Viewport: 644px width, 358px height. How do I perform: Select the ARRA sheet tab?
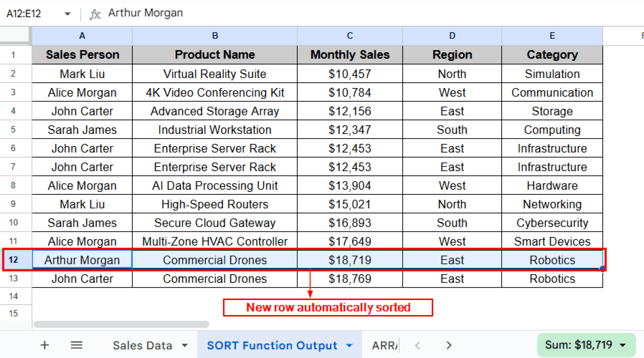click(384, 345)
